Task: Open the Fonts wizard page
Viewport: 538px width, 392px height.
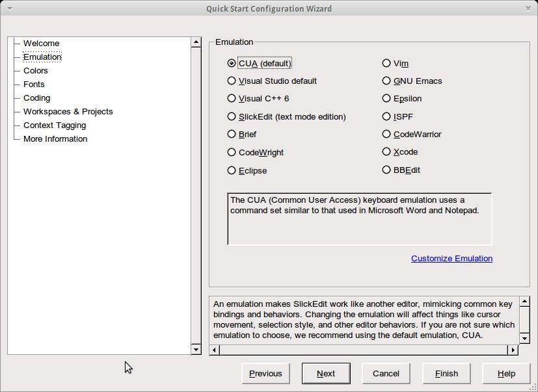Action: tap(34, 84)
